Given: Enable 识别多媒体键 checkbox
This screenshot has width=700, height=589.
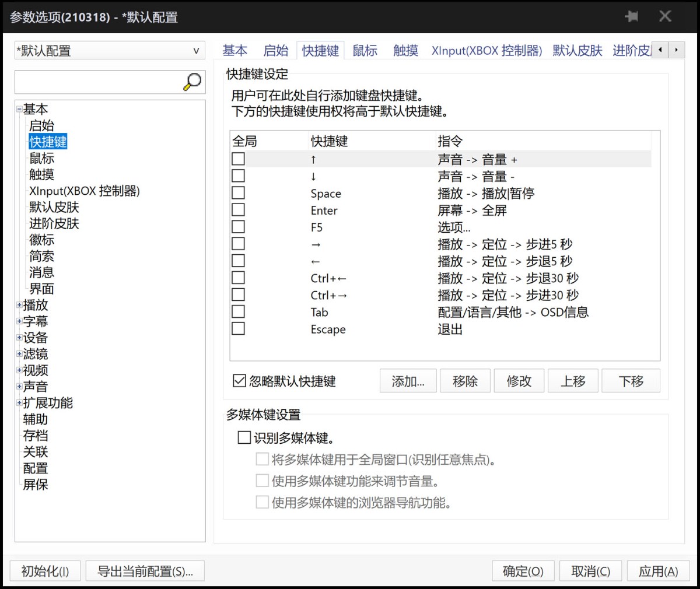Looking at the screenshot, I should tap(244, 437).
